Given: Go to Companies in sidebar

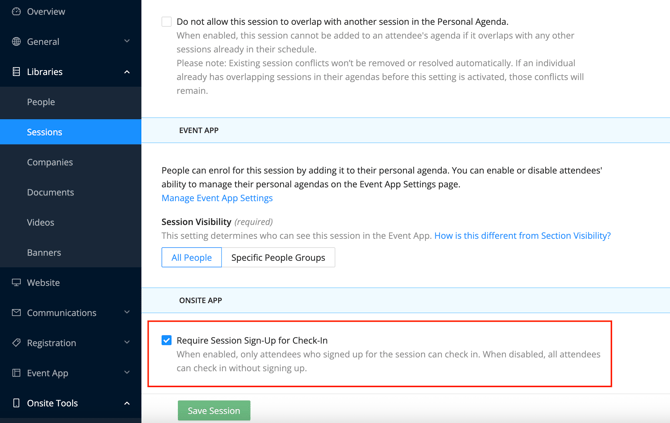Looking at the screenshot, I should [x=50, y=162].
